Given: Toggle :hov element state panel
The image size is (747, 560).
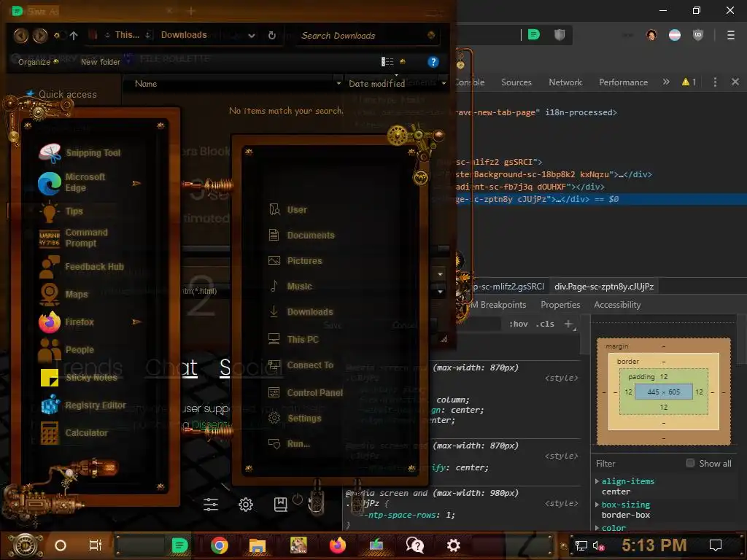Looking at the screenshot, I should point(519,324).
